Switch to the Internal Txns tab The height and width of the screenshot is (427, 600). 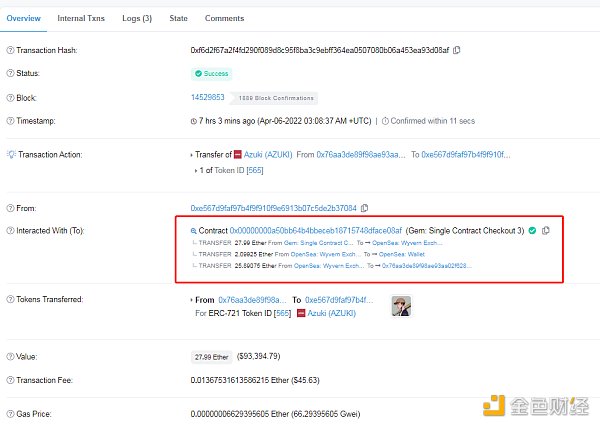pos(83,18)
